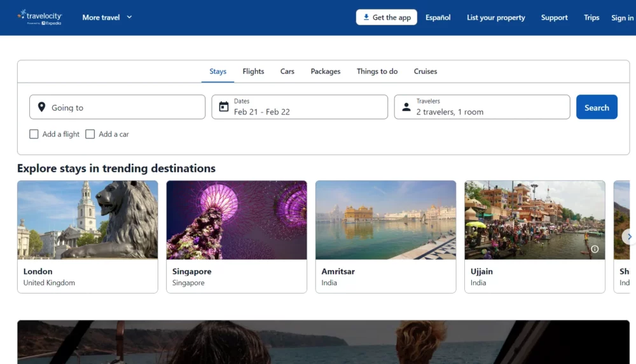Open the Ujjain riverside photo

click(x=535, y=220)
